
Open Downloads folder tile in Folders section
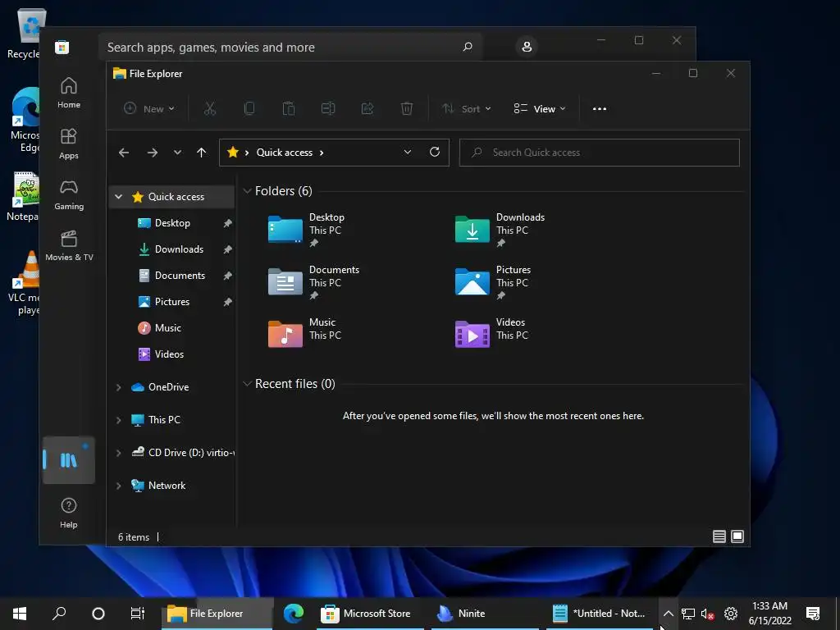pos(501,230)
